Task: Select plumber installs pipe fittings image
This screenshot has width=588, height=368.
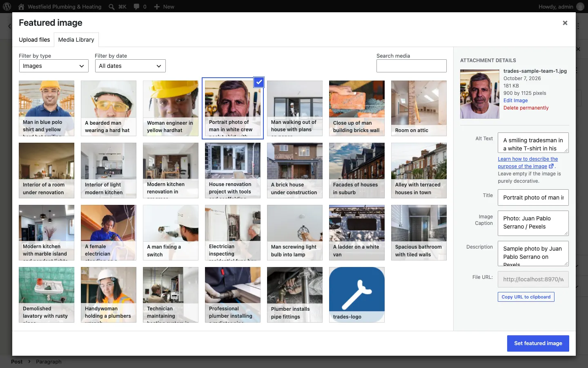Action: [295, 295]
